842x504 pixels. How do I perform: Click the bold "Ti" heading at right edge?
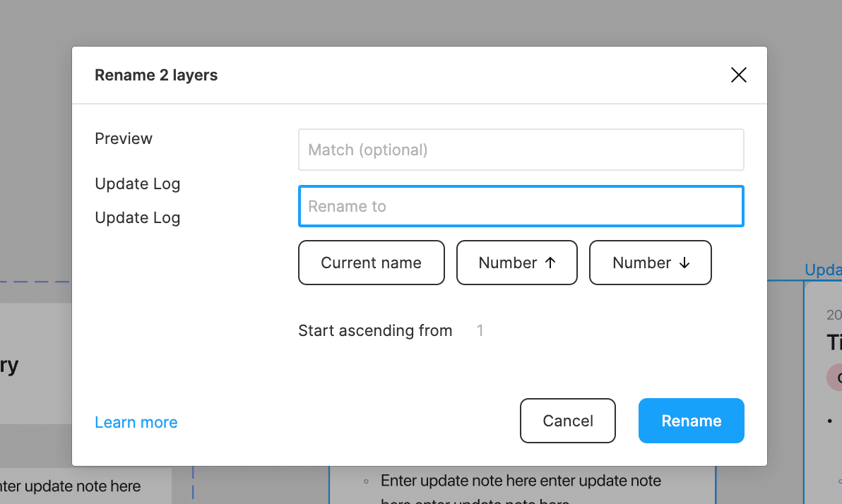[x=834, y=343]
